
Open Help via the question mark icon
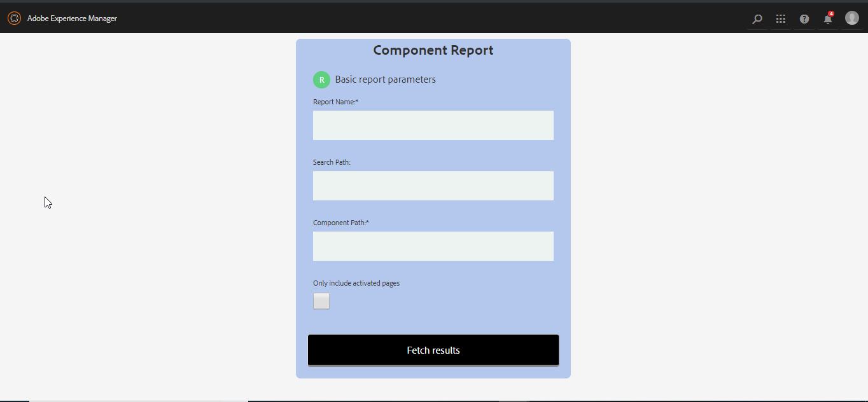[x=804, y=19]
